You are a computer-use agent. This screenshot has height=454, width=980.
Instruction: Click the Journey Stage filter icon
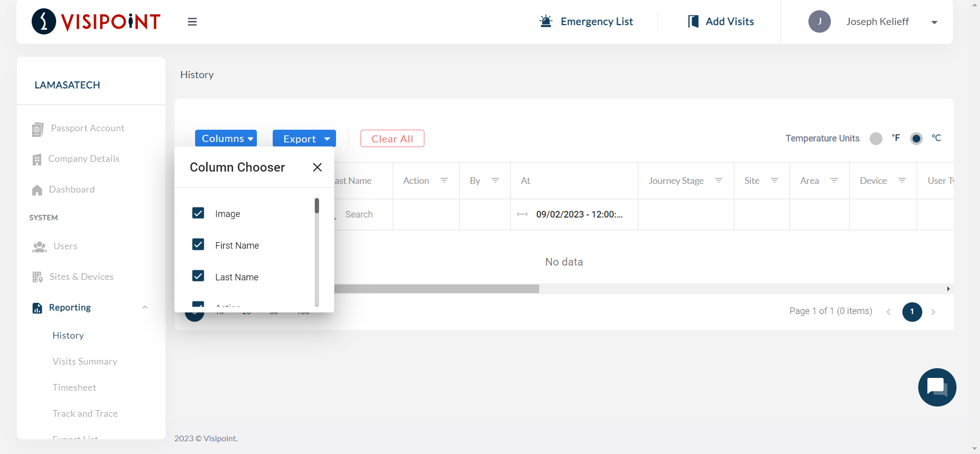click(x=719, y=181)
